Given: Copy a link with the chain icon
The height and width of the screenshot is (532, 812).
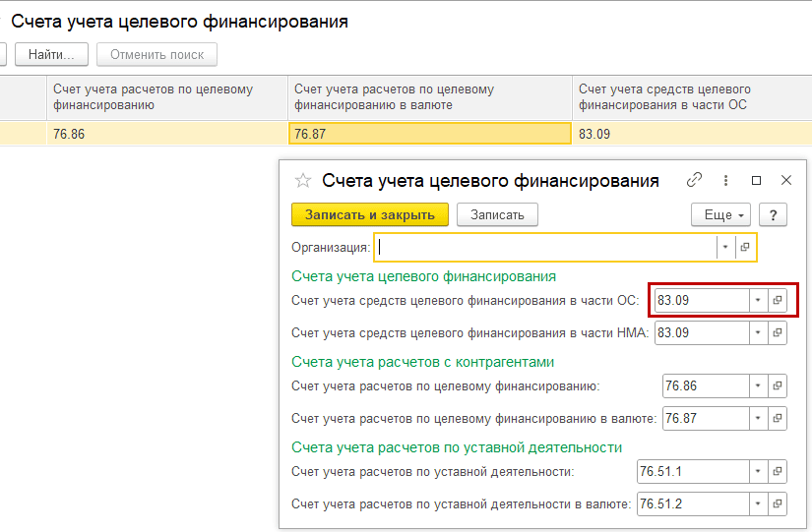Looking at the screenshot, I should [x=694, y=180].
